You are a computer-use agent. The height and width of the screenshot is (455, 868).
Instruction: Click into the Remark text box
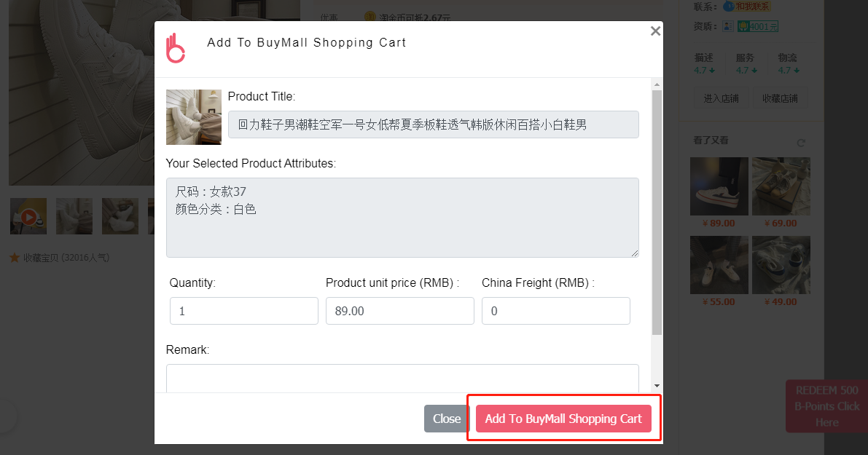402,378
